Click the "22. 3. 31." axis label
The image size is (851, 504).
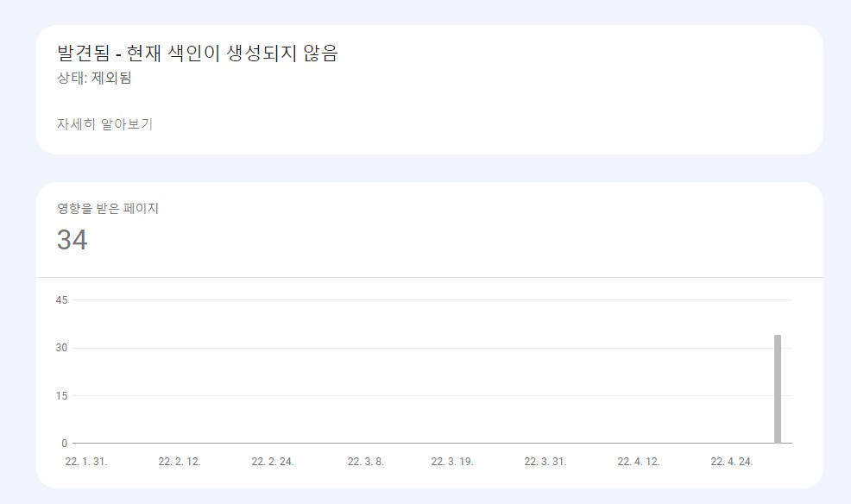click(547, 463)
